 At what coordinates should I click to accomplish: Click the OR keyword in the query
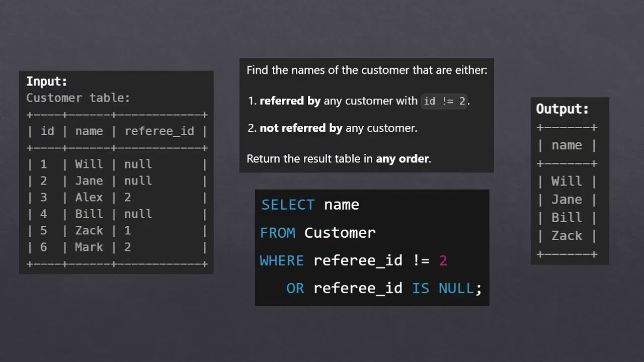tap(295, 288)
